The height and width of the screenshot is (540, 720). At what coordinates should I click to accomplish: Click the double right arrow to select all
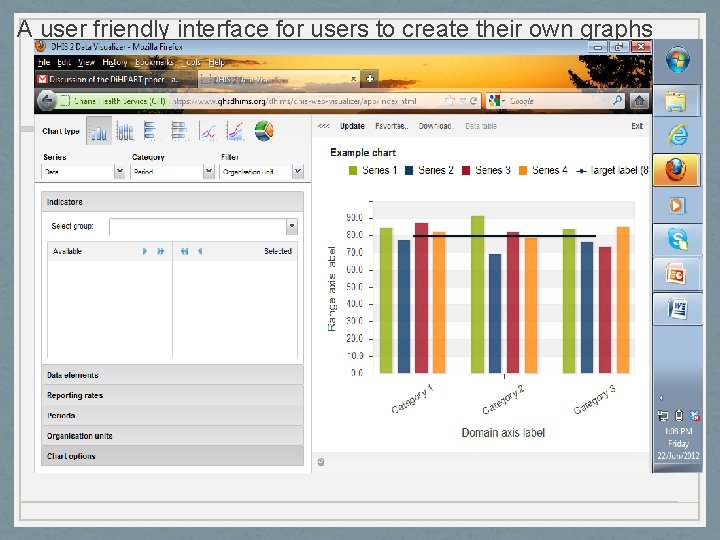click(160, 251)
